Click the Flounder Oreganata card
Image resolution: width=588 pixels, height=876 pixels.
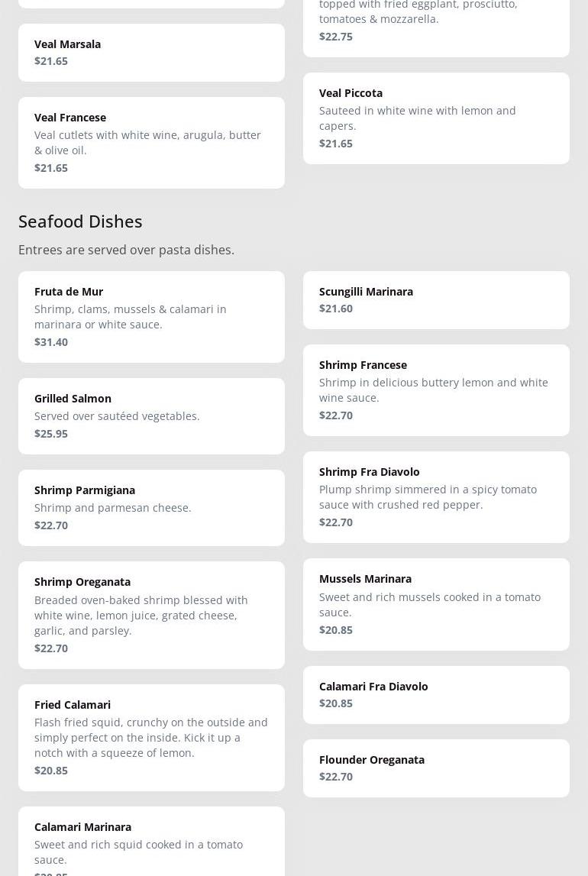click(x=436, y=768)
